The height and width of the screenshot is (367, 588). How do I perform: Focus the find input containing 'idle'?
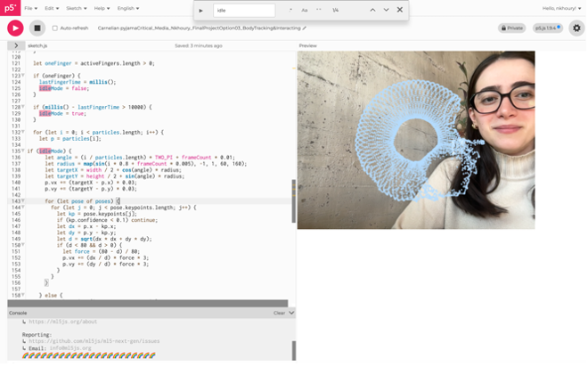pos(244,11)
